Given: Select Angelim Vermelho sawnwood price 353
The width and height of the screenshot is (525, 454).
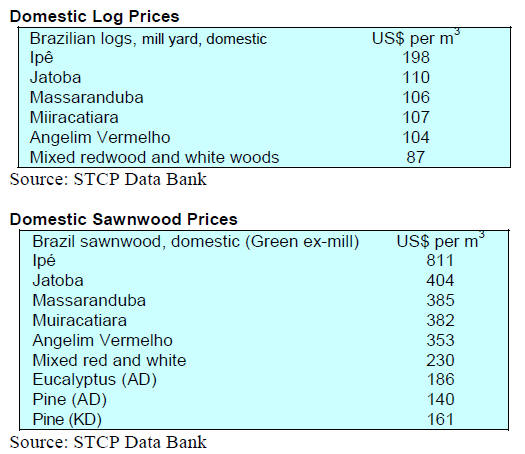Looking at the screenshot, I should coord(440,340).
